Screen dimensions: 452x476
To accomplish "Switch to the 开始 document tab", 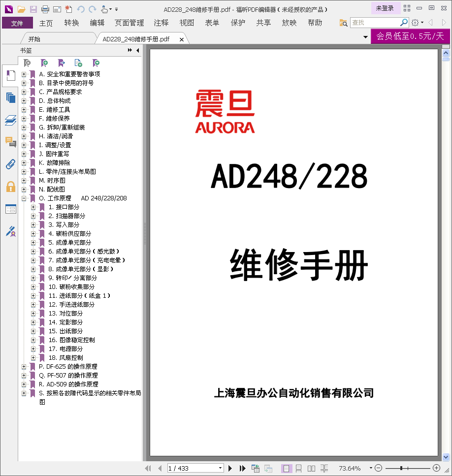I will (x=34, y=39).
